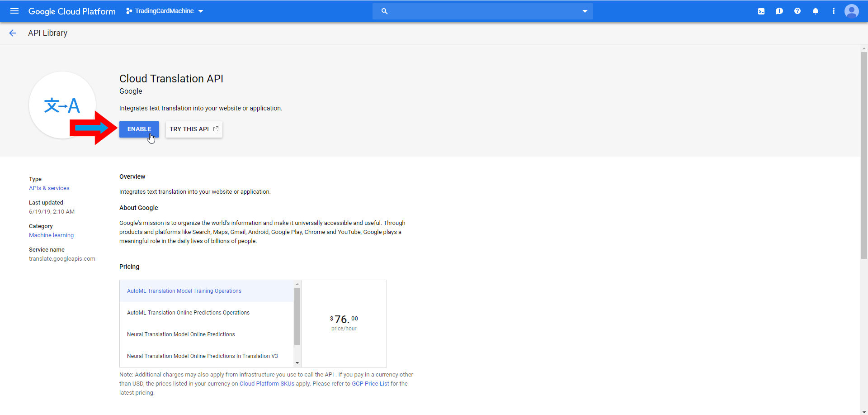Image resolution: width=868 pixels, height=415 pixels.
Task: Open the send feedback icon
Action: click(x=779, y=11)
